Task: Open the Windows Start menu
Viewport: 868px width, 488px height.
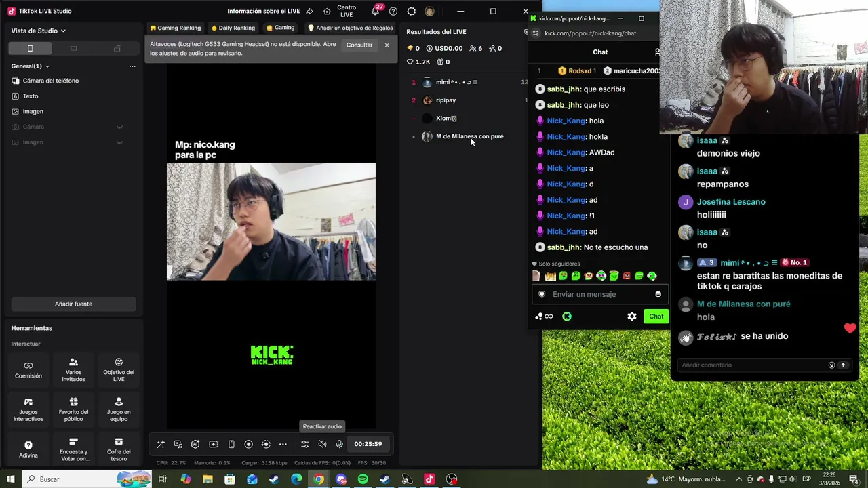Action: [x=11, y=479]
